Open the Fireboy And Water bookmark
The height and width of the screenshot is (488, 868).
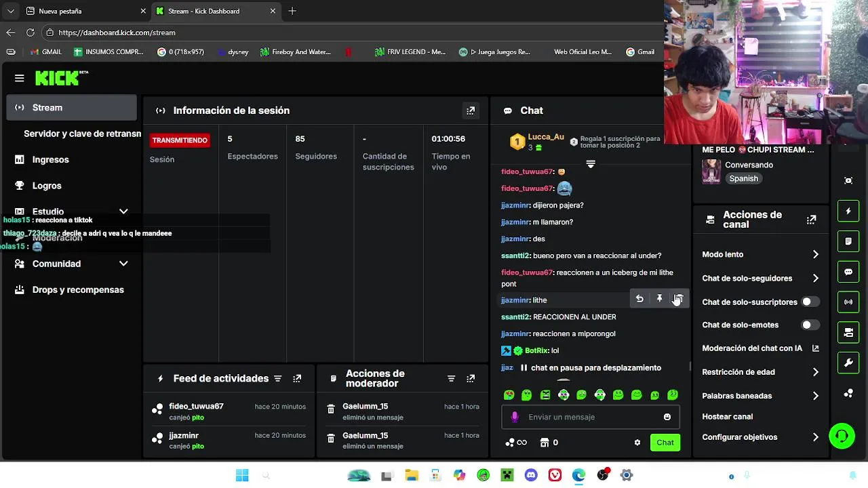[296, 52]
